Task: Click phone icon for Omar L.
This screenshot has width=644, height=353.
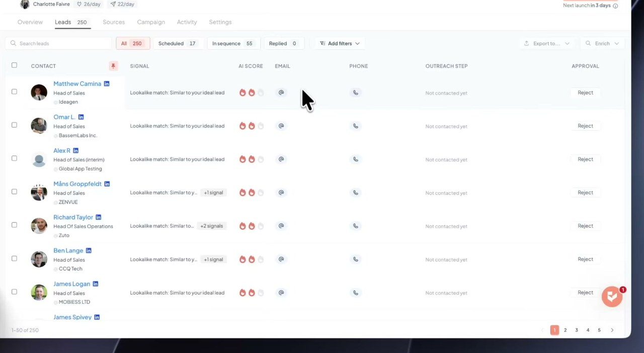Action: 356,126
